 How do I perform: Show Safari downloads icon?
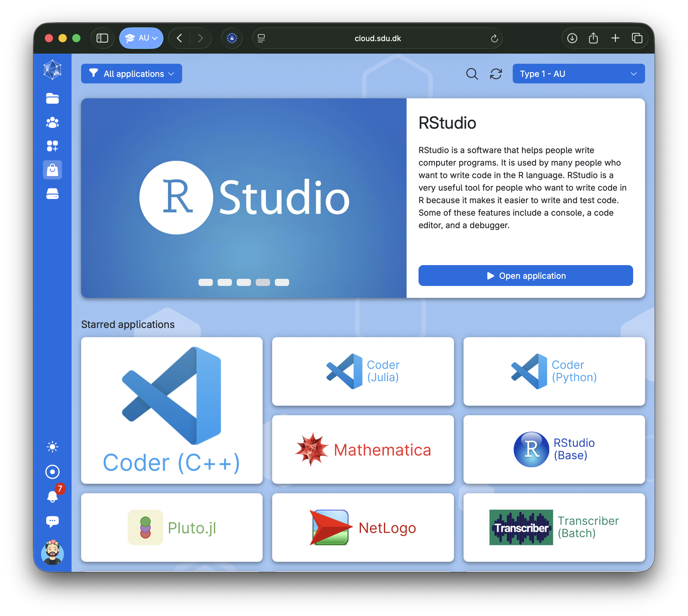[x=572, y=38]
